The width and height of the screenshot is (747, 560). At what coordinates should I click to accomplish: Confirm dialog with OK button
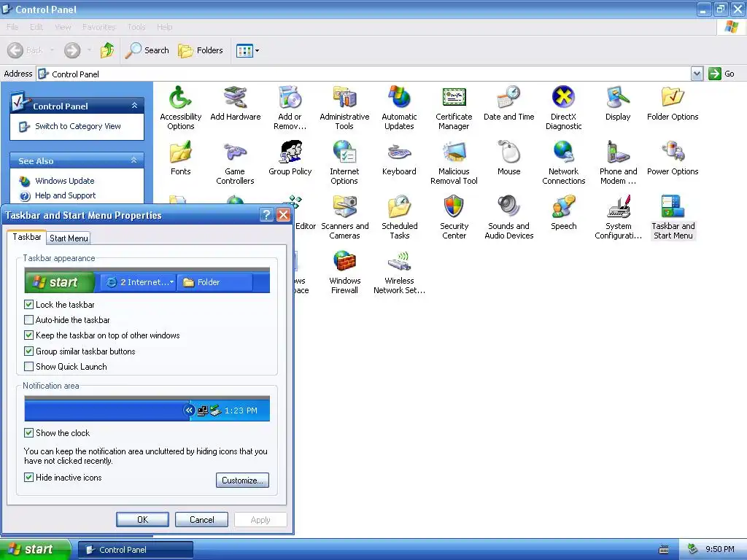click(x=142, y=519)
